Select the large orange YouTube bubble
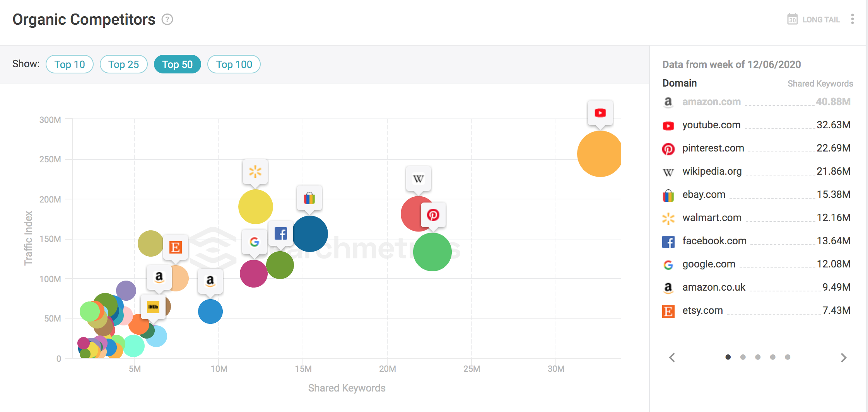Screen dimensions: 868x412 click(600, 154)
